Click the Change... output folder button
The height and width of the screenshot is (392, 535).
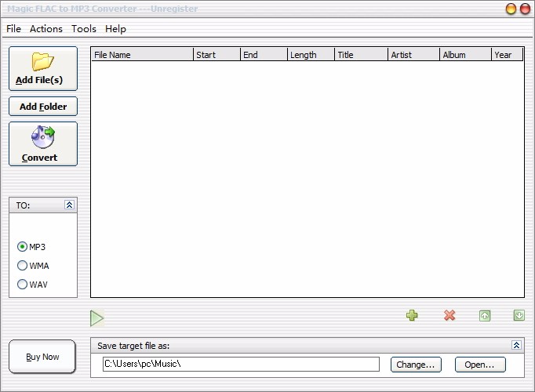416,365
